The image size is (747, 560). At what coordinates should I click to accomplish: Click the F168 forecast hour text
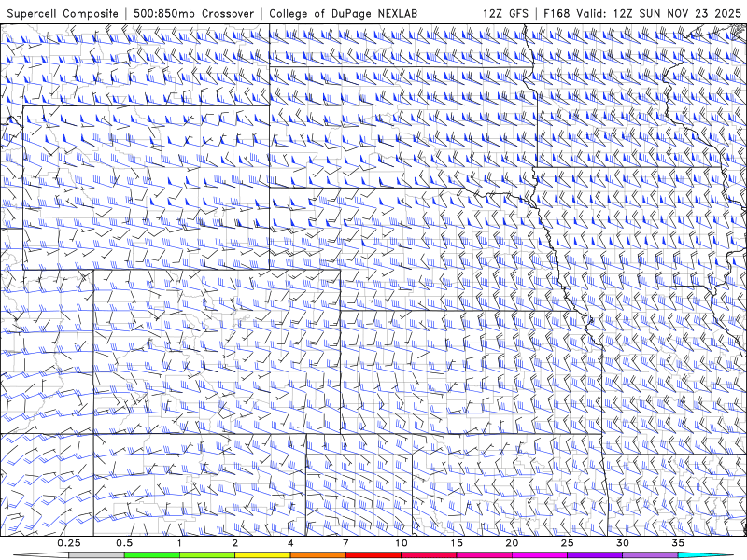click(x=557, y=13)
